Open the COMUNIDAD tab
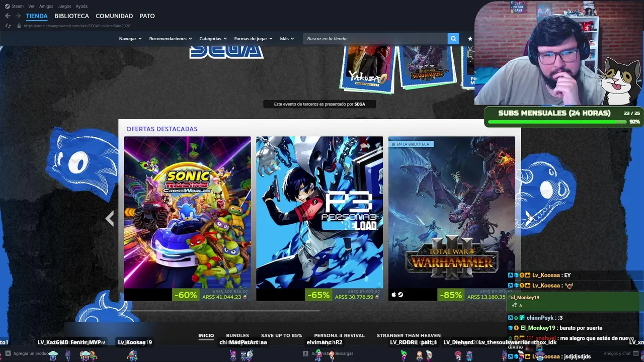The height and width of the screenshot is (362, 644). pyautogui.click(x=114, y=16)
